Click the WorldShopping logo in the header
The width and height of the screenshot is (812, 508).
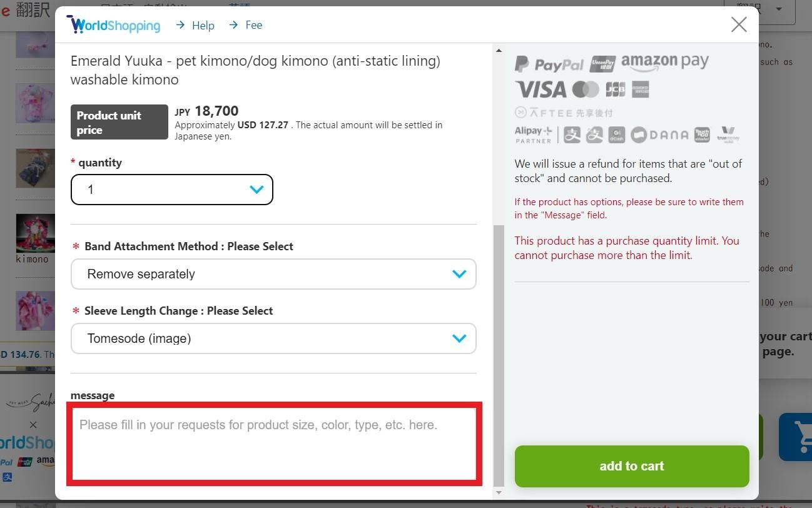[113, 25]
